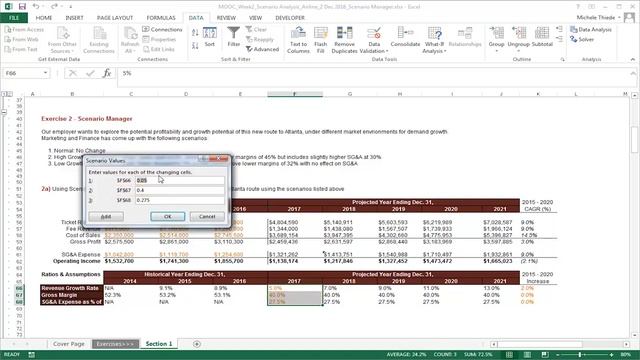Select column G header
This screenshot has width=640, height=360.
click(x=349, y=94)
